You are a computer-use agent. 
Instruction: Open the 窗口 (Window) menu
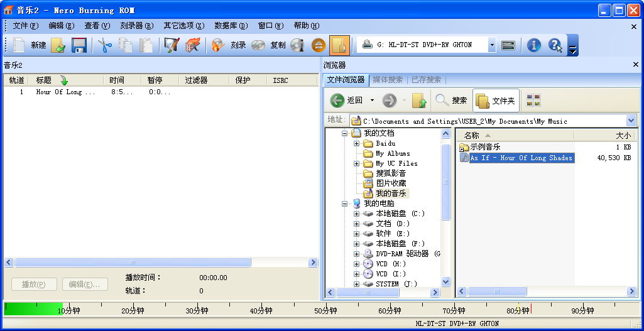(271, 26)
